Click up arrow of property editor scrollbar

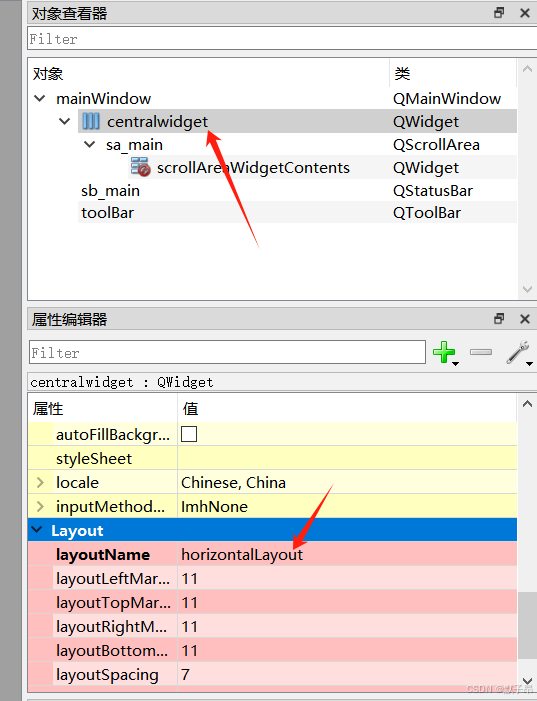[x=527, y=404]
